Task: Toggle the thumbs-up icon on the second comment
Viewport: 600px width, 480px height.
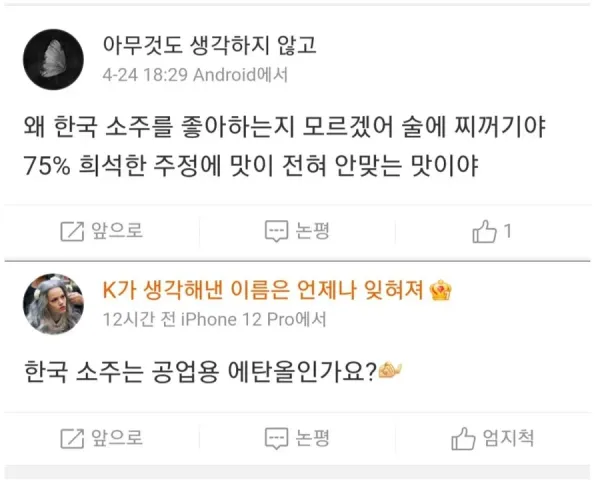Action: [x=463, y=438]
